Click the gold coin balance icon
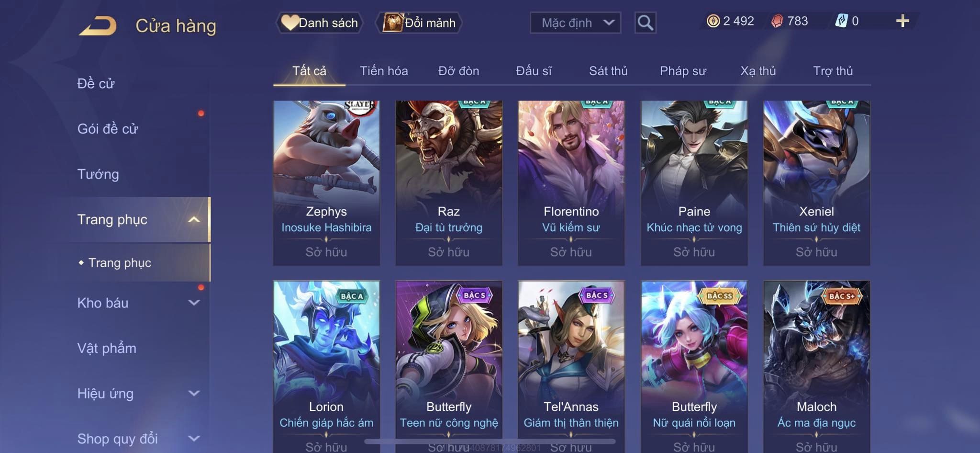This screenshot has width=980, height=453. coord(713,21)
